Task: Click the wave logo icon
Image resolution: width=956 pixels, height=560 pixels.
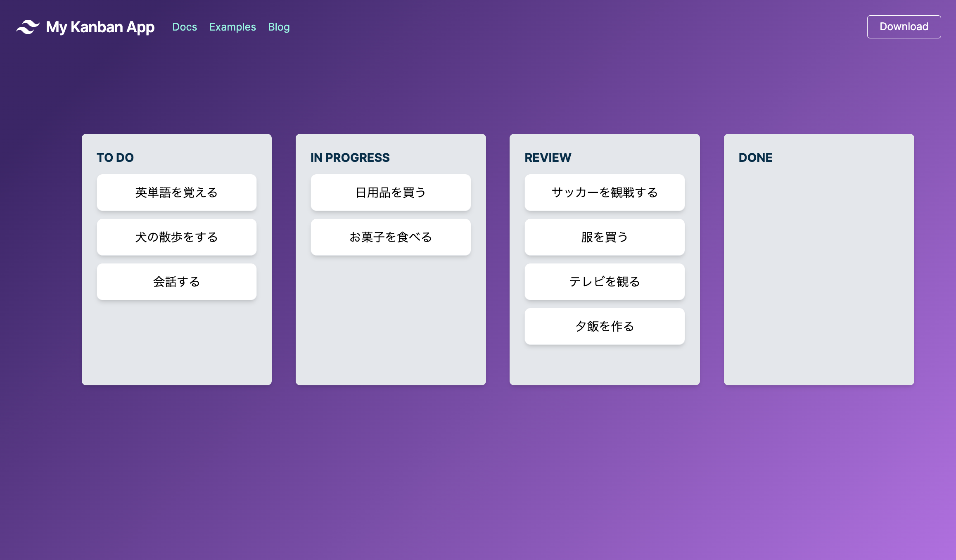Action: click(28, 27)
